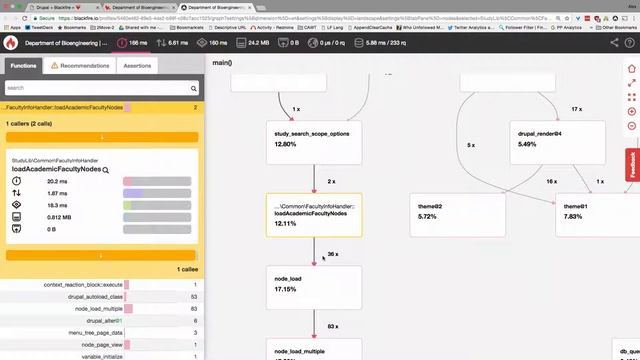Click the node_load 17.15% graph node

[x=314, y=288]
